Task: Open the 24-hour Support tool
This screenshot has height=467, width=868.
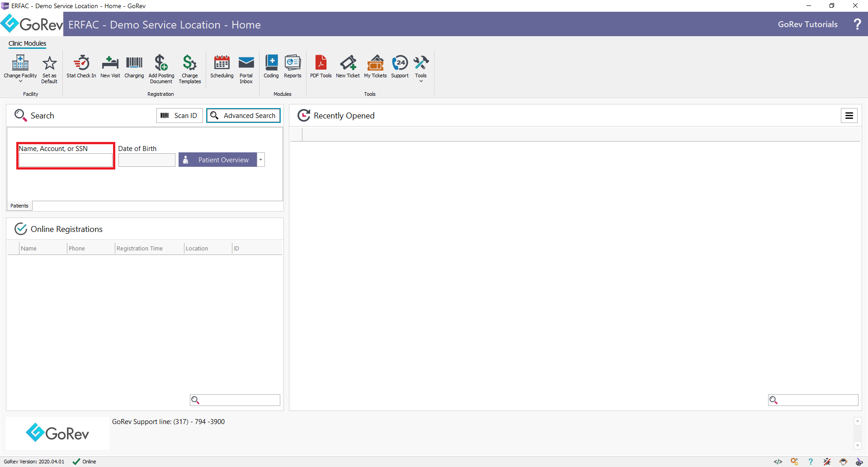Action: point(400,66)
